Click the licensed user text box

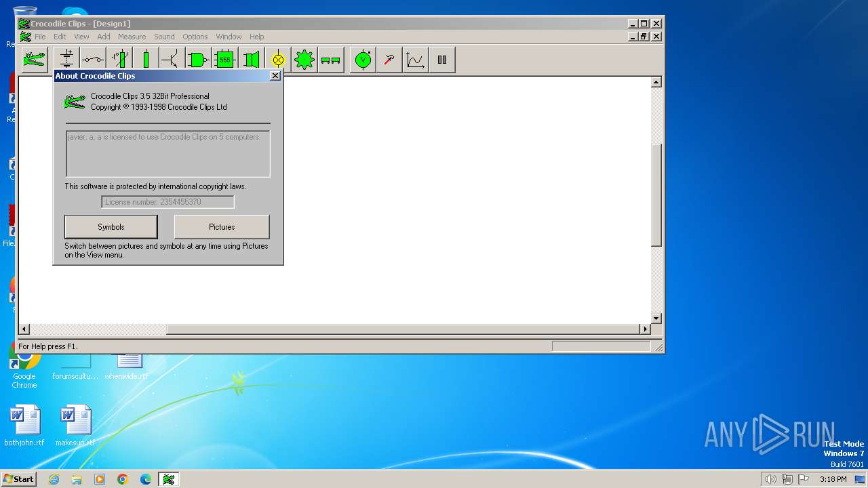point(167,154)
